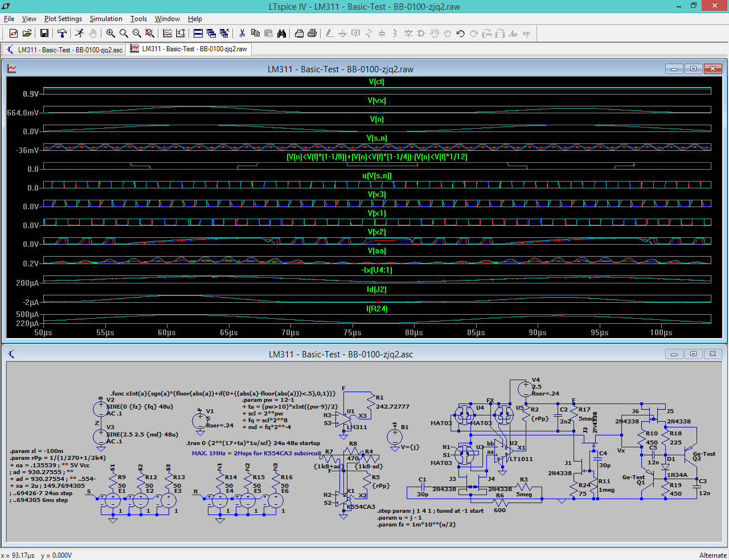Open the Tools menu
Image resolution: width=729 pixels, height=560 pixels.
[138, 19]
